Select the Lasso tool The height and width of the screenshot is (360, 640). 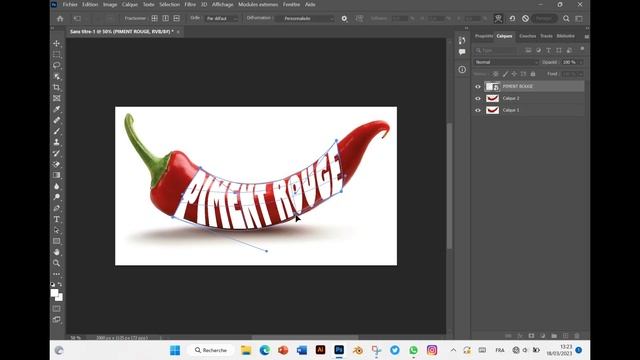57,65
